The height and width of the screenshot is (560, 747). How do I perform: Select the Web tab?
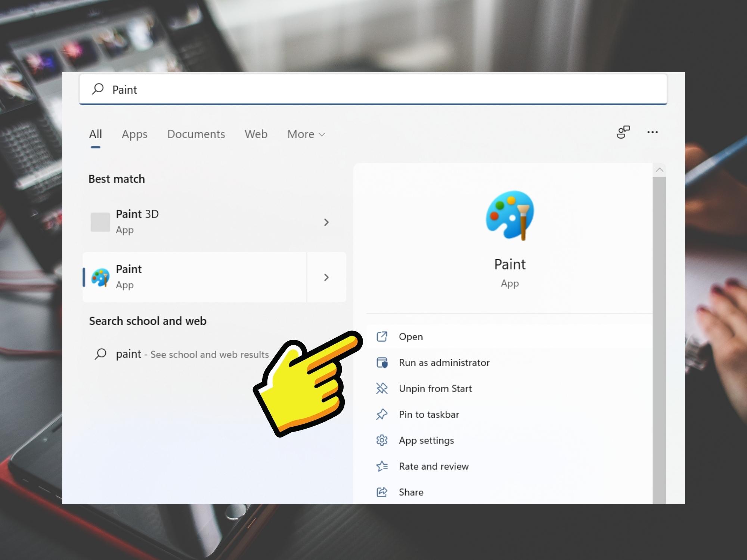click(256, 134)
